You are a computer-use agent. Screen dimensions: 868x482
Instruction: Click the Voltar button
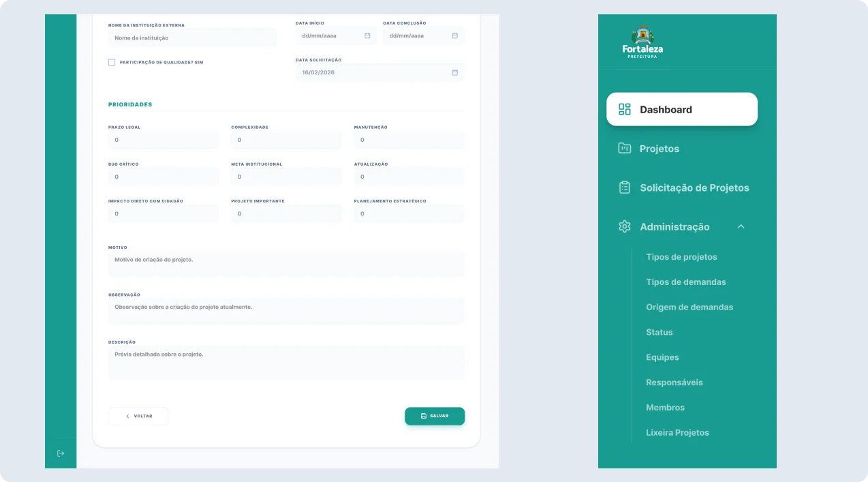click(x=138, y=416)
